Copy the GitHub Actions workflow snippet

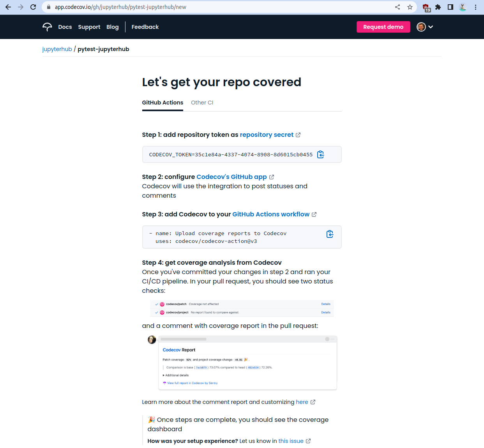tap(330, 234)
